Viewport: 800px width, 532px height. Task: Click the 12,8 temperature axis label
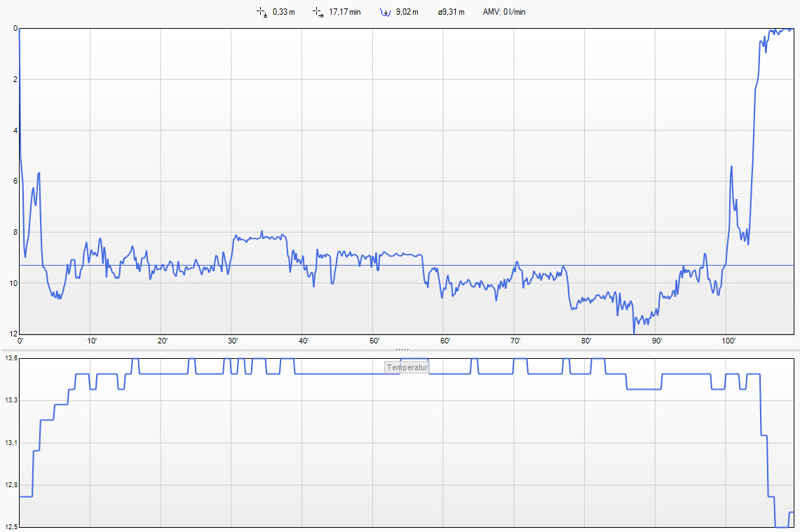(x=11, y=485)
